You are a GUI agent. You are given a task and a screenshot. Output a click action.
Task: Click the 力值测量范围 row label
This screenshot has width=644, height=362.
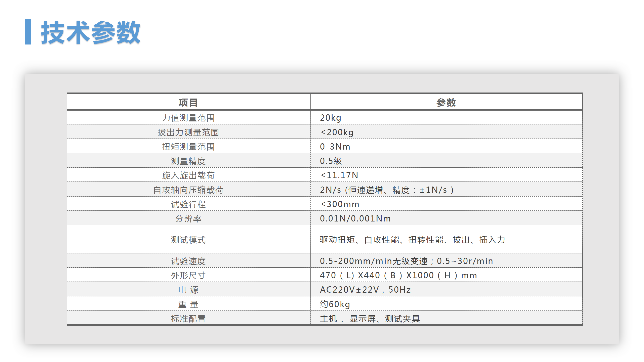click(x=188, y=118)
